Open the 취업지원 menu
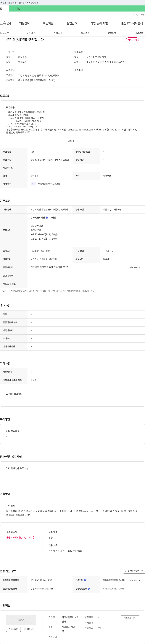This screenshot has height=644, width=145. 48,23
